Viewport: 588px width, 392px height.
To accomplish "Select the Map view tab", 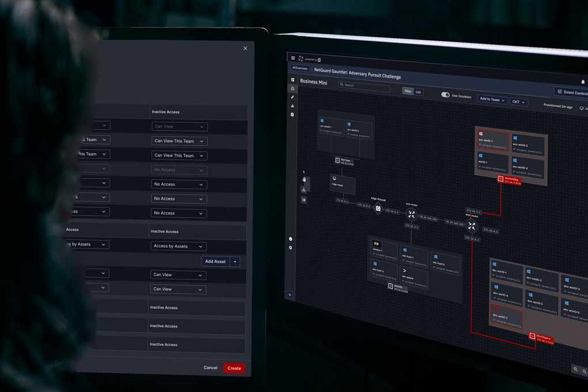I will point(409,90).
